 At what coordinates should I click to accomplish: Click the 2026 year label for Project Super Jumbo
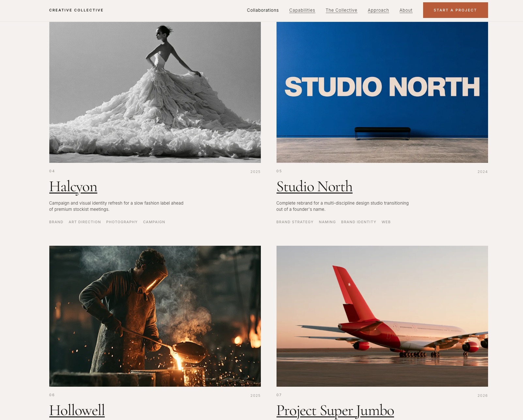[x=483, y=396]
